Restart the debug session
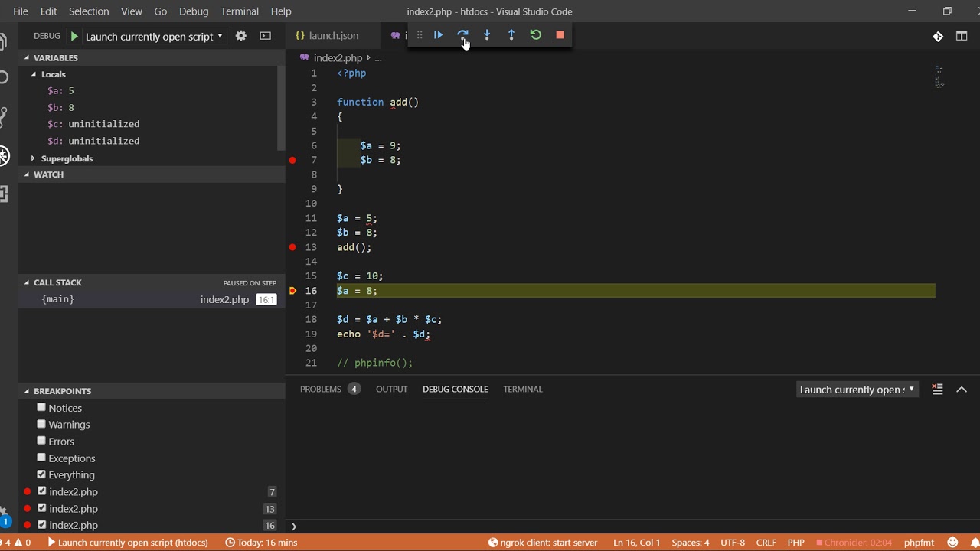Screen dimensions: 980x551 pyautogui.click(x=536, y=35)
